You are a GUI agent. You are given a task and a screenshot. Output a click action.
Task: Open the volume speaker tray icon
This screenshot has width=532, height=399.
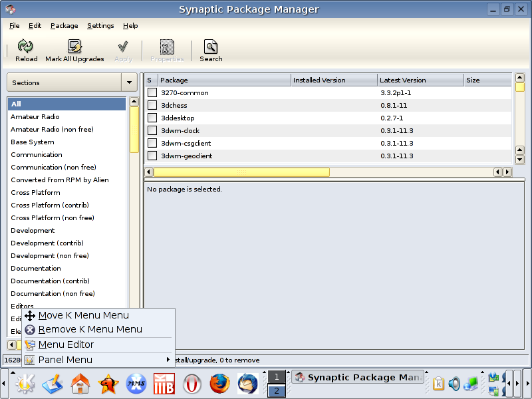coord(455,384)
